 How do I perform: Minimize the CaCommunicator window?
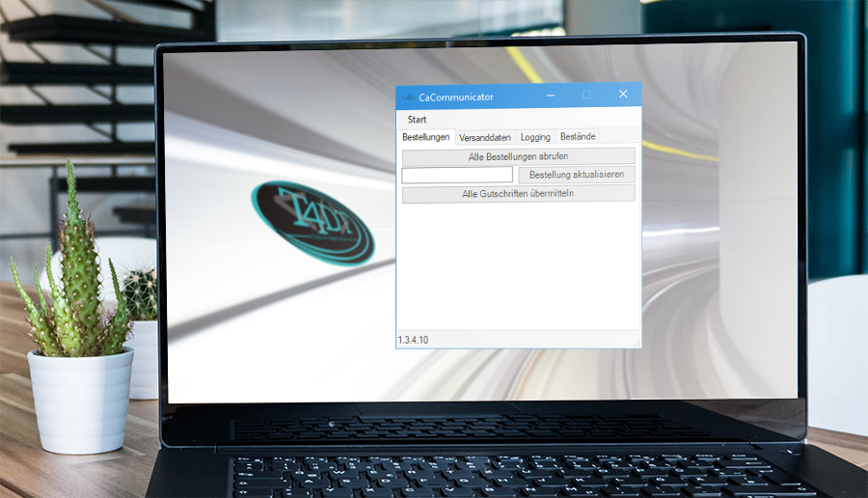[551, 96]
